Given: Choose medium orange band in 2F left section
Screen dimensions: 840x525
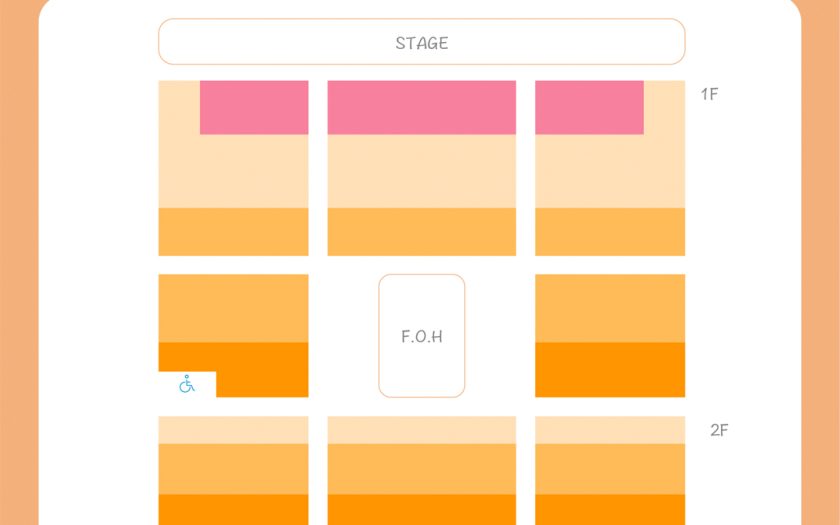Looking at the screenshot, I should 233,468.
